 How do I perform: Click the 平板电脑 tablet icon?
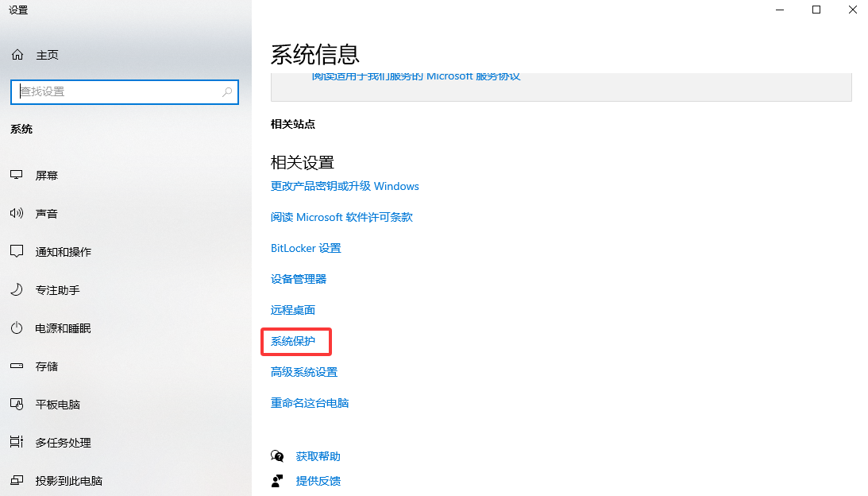click(x=17, y=404)
